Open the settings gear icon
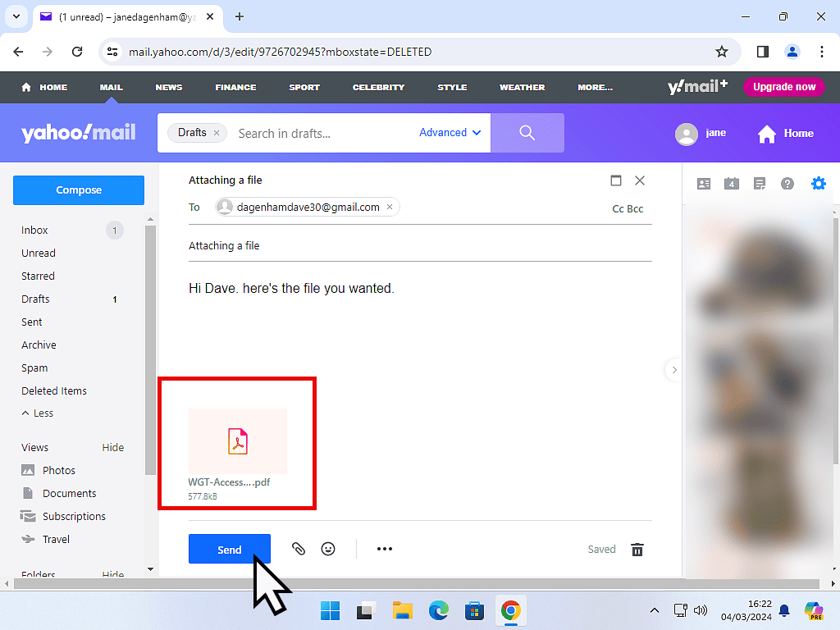This screenshot has width=840, height=630. click(x=818, y=184)
